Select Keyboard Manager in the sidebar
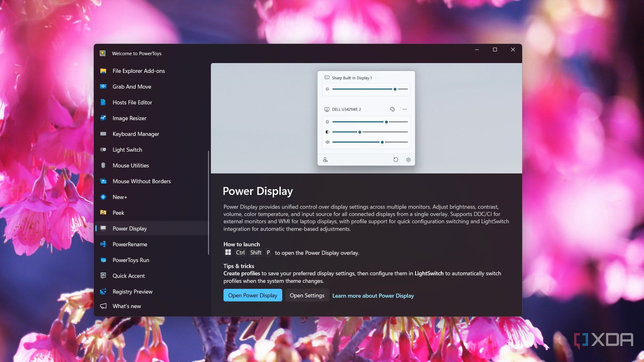Image resolution: width=644 pixels, height=362 pixels. [152, 134]
